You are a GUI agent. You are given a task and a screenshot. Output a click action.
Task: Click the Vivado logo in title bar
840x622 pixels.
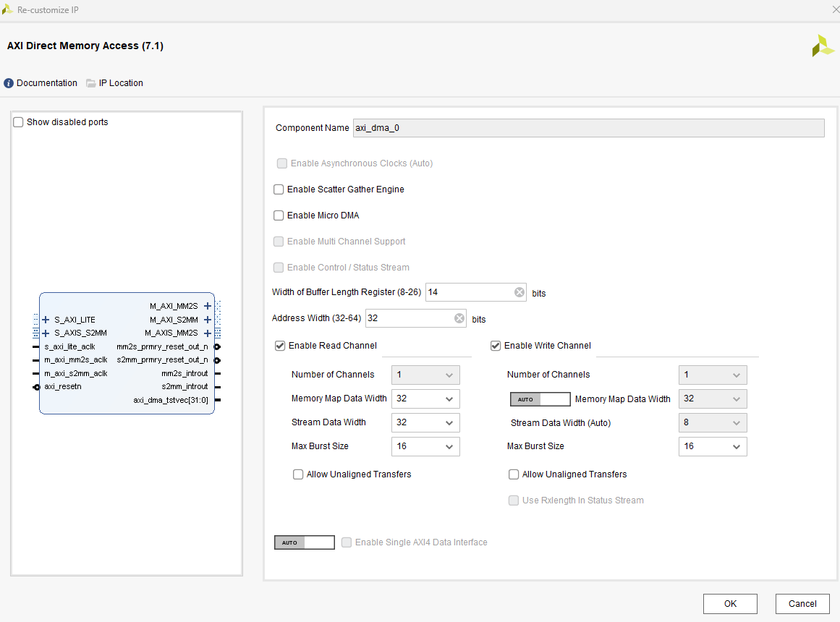tap(7, 9)
